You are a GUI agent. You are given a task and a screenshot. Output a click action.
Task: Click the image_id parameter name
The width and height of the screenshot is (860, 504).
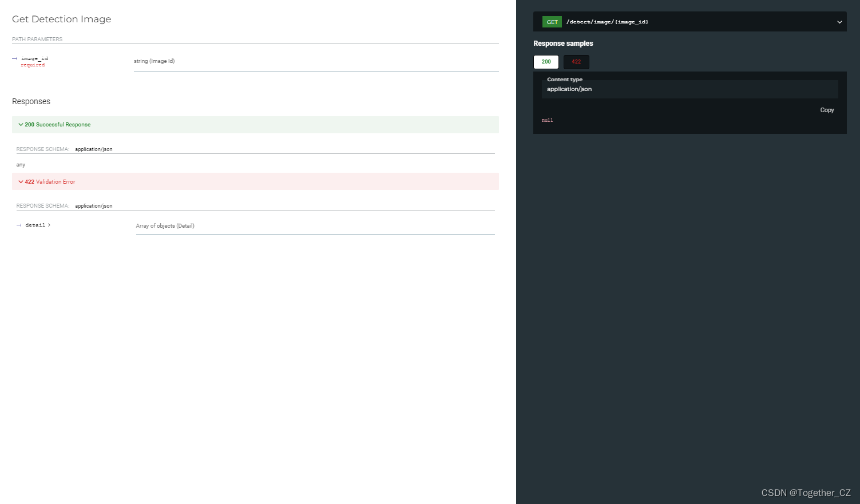34,58
